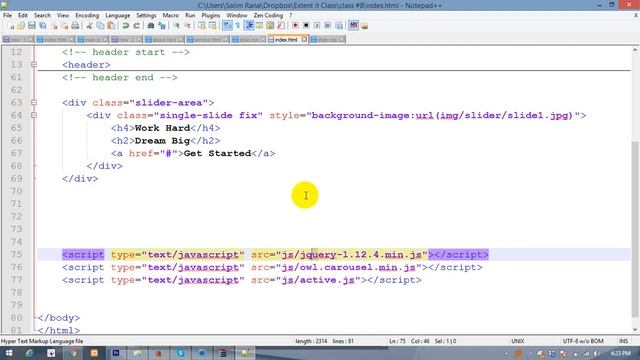Open the File menu
The height and width of the screenshot is (360, 640).
tap(7, 16)
